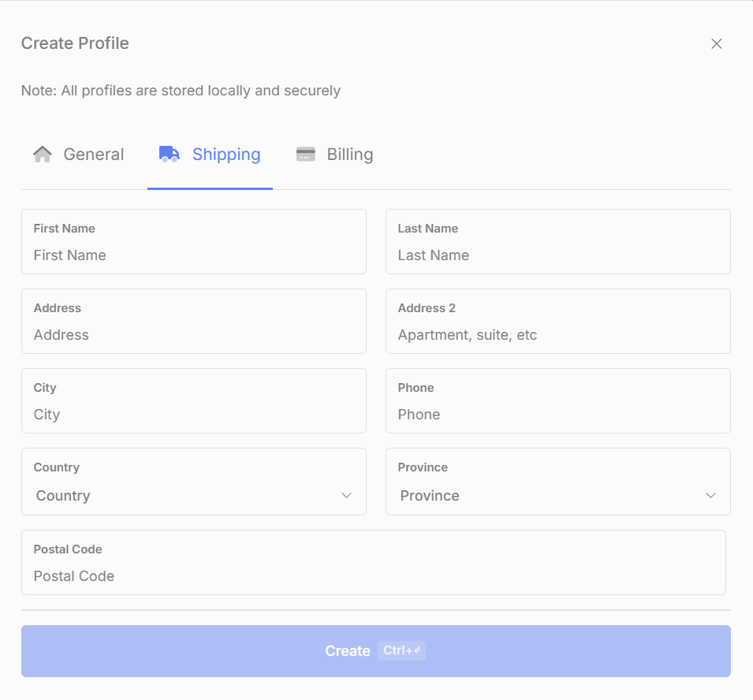The height and width of the screenshot is (700, 753).
Task: Select the Shipping tab label
Action: click(226, 155)
